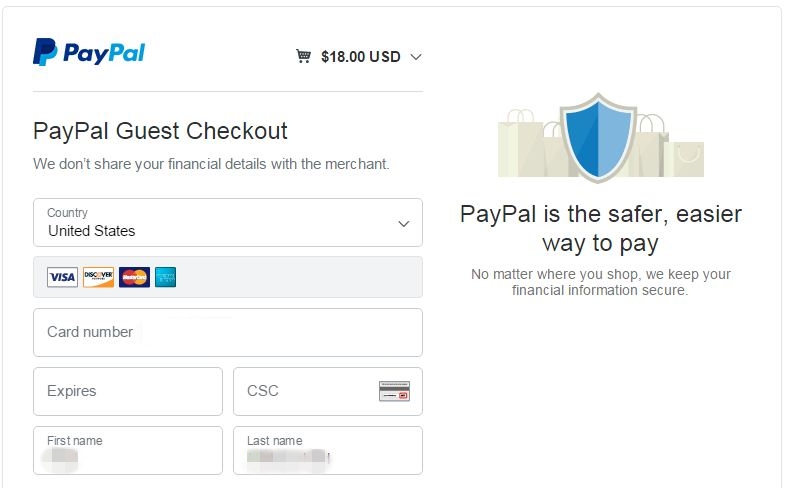Screen dimensions: 786x488
Task: Click into the Expires field
Action: click(128, 391)
